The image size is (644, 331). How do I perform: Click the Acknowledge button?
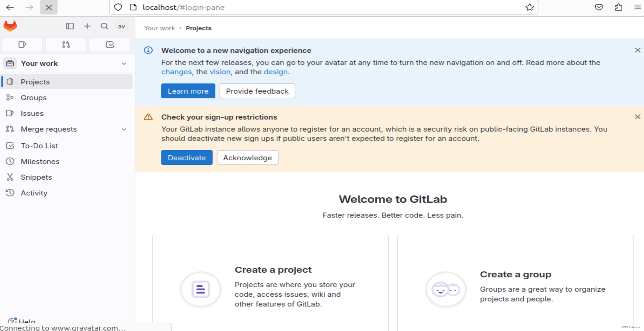coord(247,158)
